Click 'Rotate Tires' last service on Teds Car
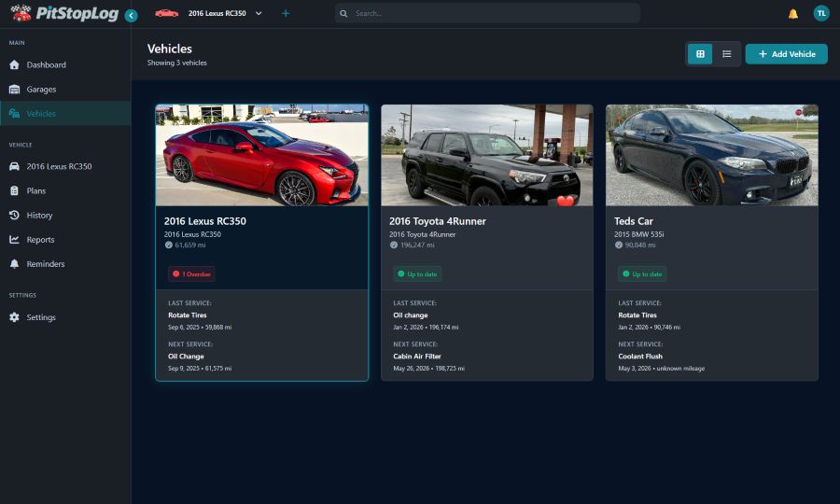 pos(637,315)
